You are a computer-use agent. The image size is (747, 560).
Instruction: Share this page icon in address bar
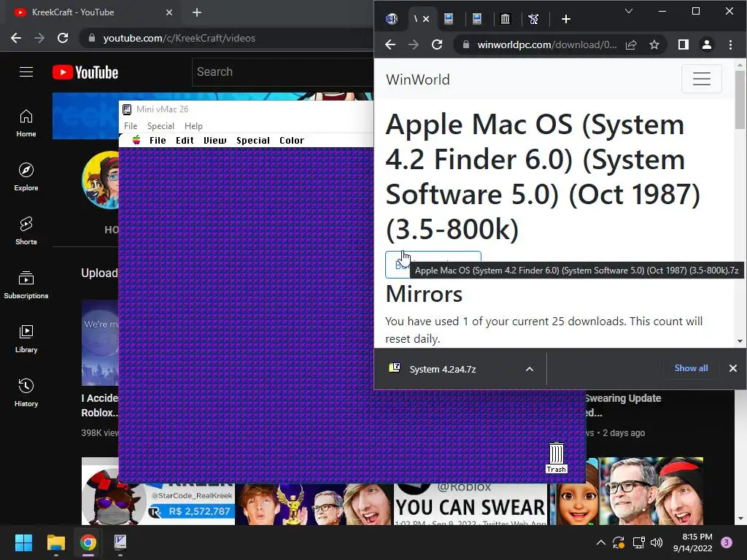click(x=631, y=44)
